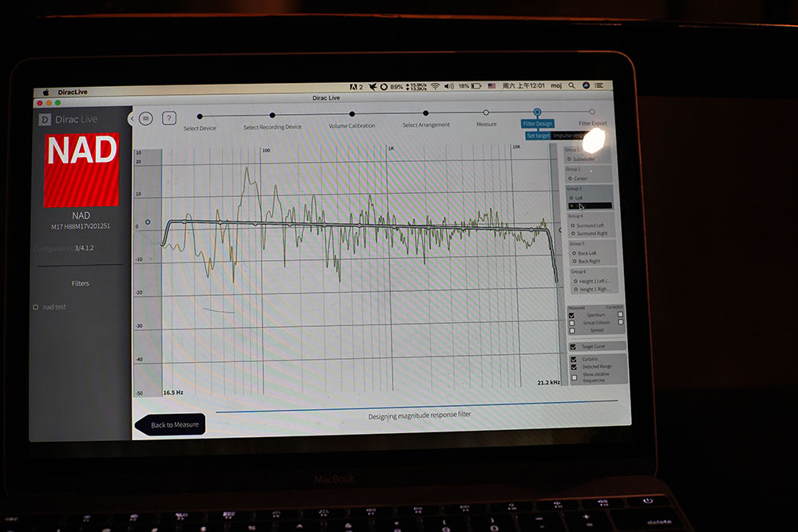The width and height of the screenshot is (798, 532).
Task: Collapse the left sidebar with the chevron
Action: tap(132, 119)
